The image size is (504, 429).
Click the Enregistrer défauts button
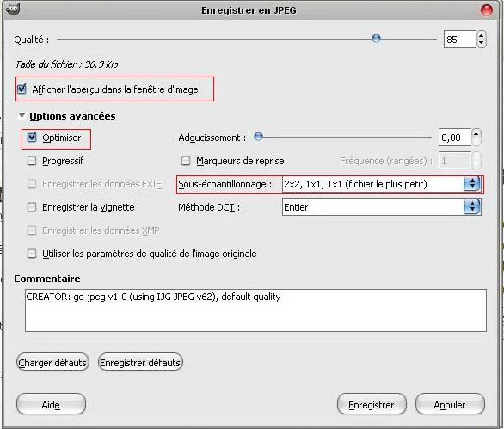coord(140,363)
